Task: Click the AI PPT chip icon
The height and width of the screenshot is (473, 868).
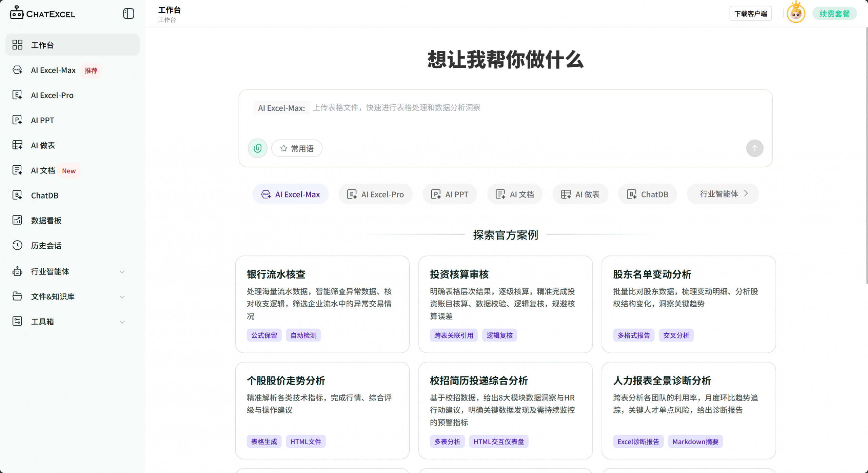Action: point(436,194)
